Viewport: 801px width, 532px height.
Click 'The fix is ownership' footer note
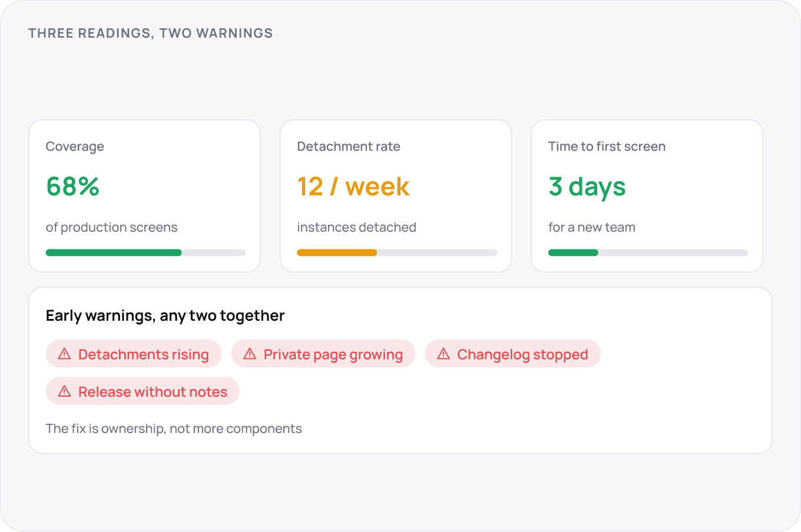[174, 428]
